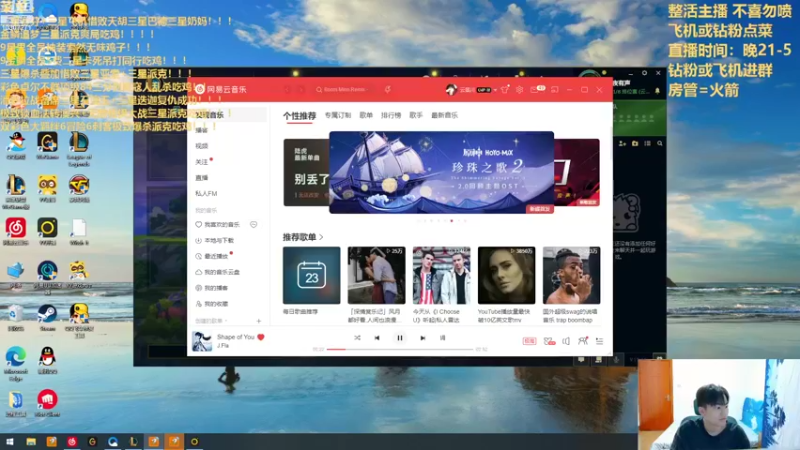
Task: Navigate forward using header arrow
Action: click(x=302, y=89)
